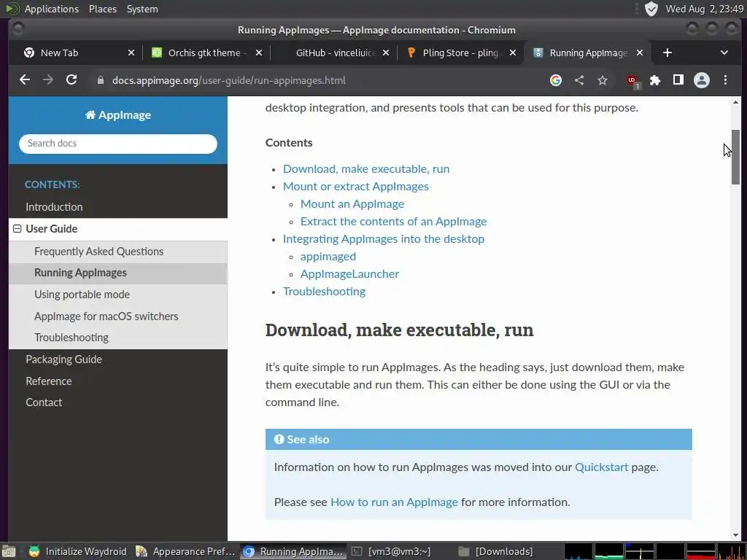This screenshot has height=560, width=747.
Task: Click the scrollbar up arrow
Action: pyautogui.click(x=735, y=102)
